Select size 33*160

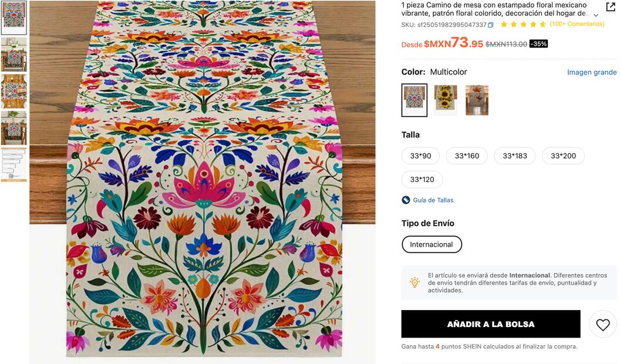point(466,156)
